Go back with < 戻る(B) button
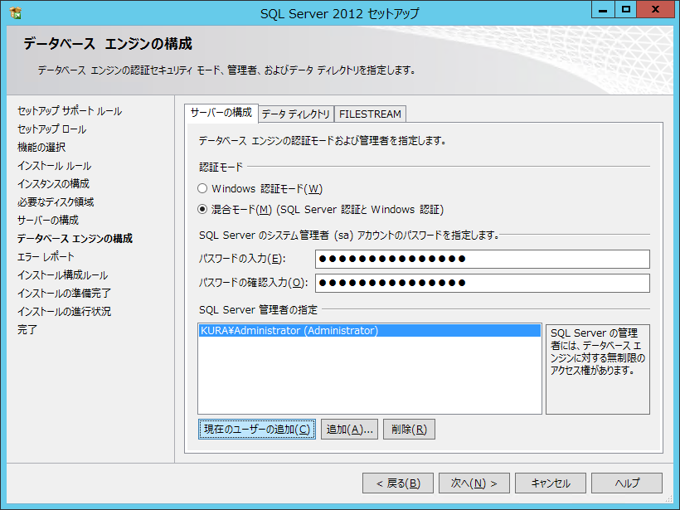 (398, 483)
